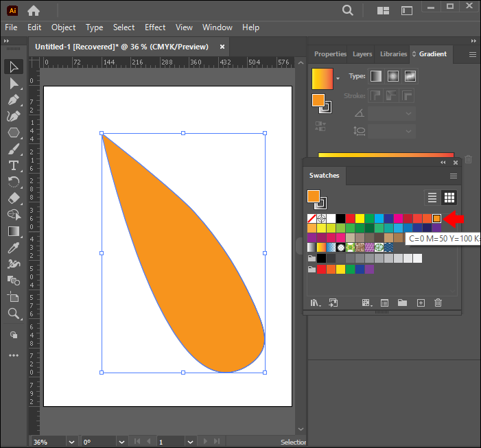The image size is (481, 448).
Task: Open the Swatch Libraries menu icon
Action: (316, 303)
